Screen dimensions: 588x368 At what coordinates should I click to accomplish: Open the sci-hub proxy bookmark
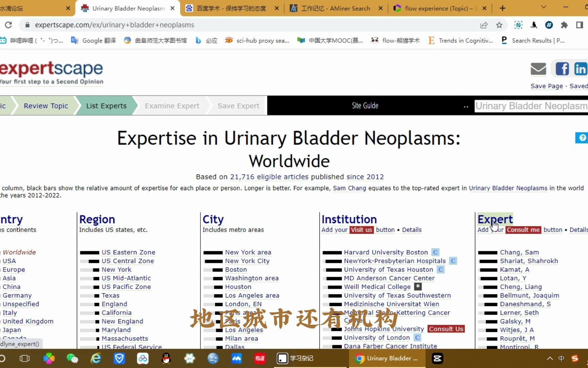click(x=257, y=41)
